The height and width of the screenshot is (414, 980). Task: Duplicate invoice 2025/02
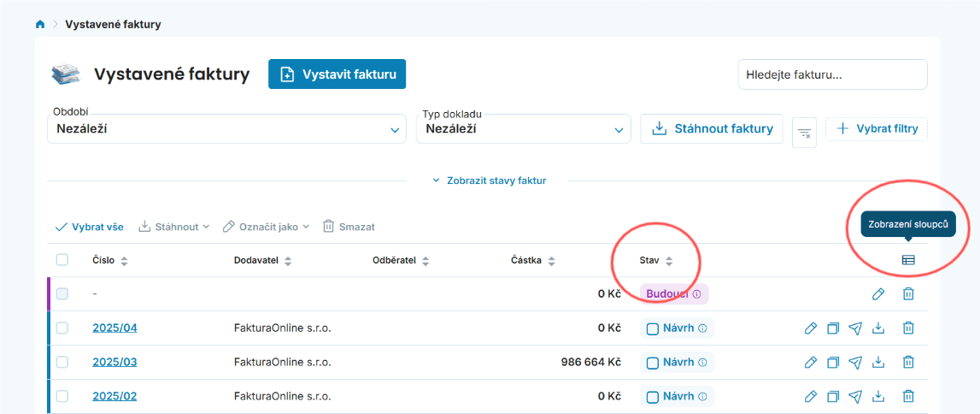click(x=832, y=396)
